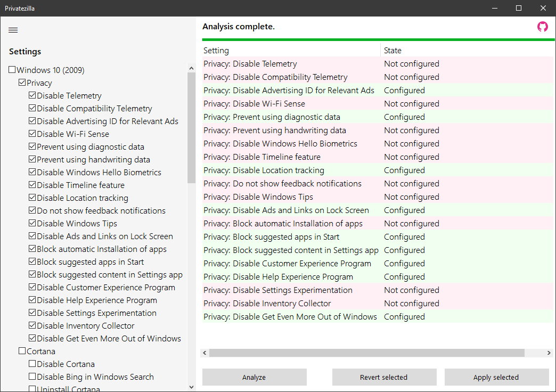Click the green analysis progress bar

377,39
